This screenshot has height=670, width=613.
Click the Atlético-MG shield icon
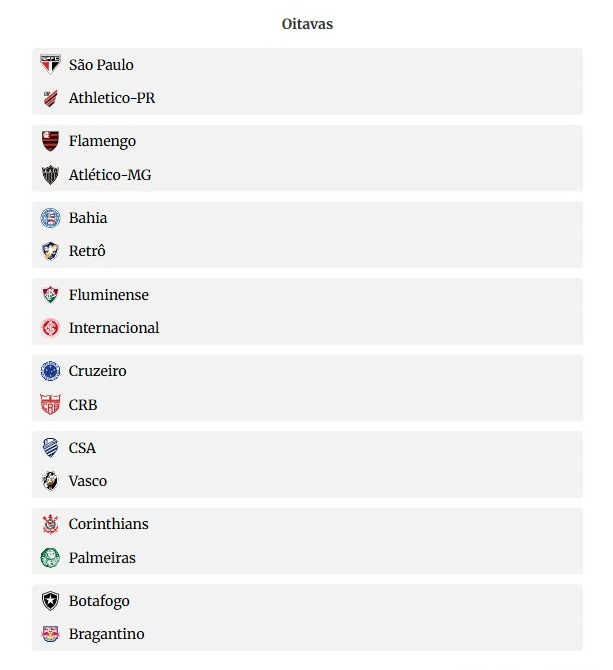[x=50, y=175]
